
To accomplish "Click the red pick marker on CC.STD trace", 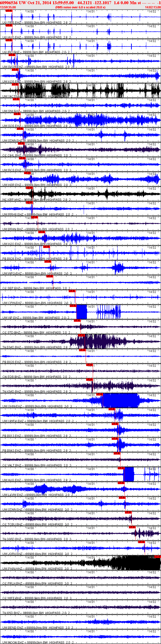I will [x=77, y=320].
